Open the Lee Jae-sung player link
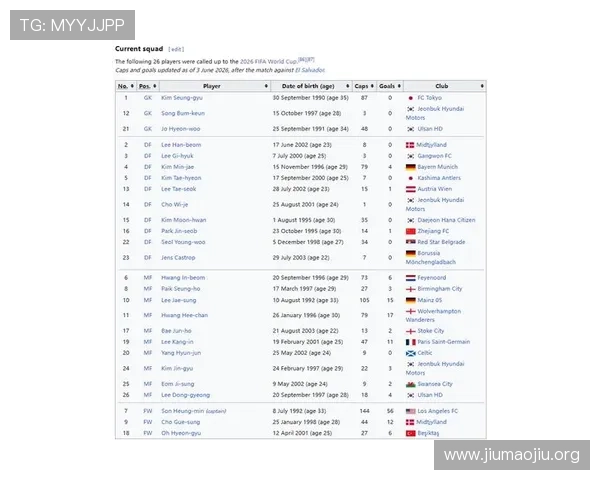600x480 pixels. click(x=179, y=300)
